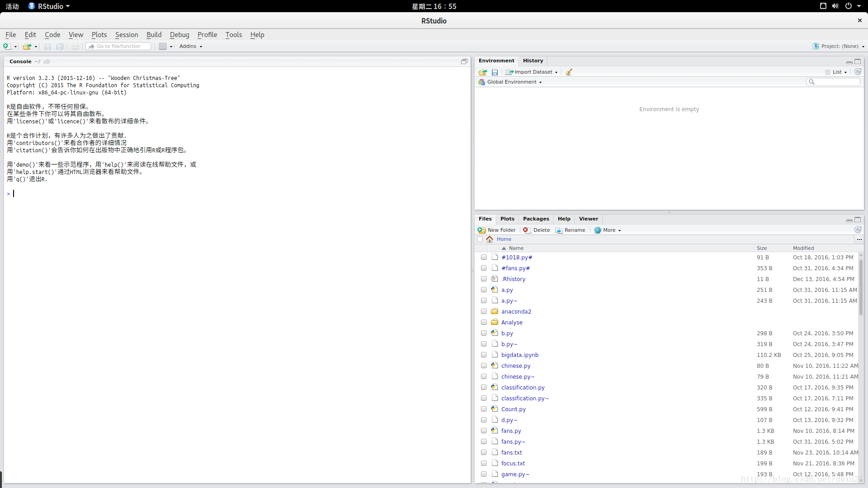The width and height of the screenshot is (868, 488).
Task: Click the system volume icon
Action: 835,6
